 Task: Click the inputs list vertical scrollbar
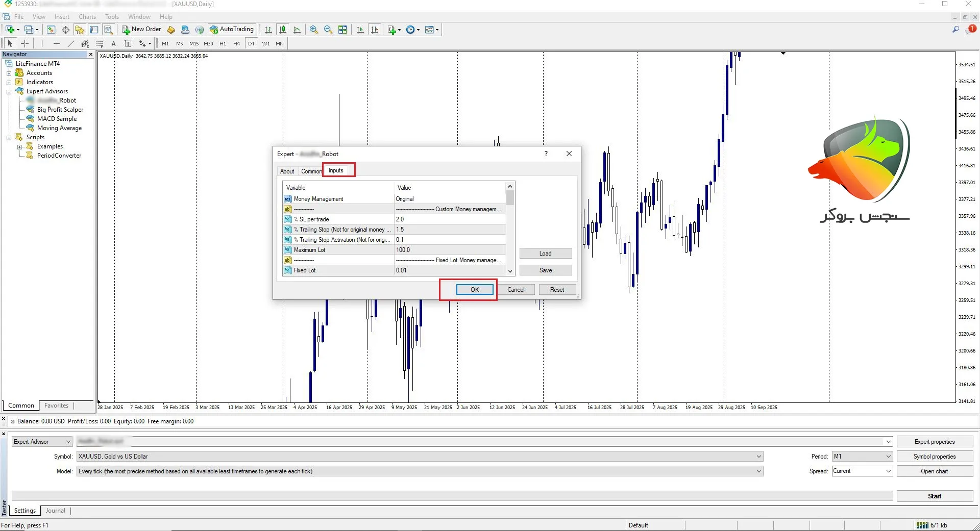(x=510, y=230)
